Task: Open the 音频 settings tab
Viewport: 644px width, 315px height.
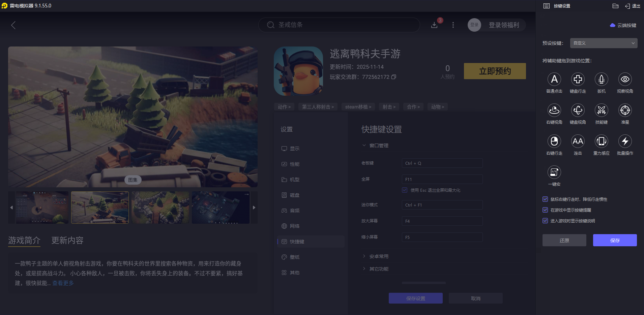Action: tap(311, 211)
